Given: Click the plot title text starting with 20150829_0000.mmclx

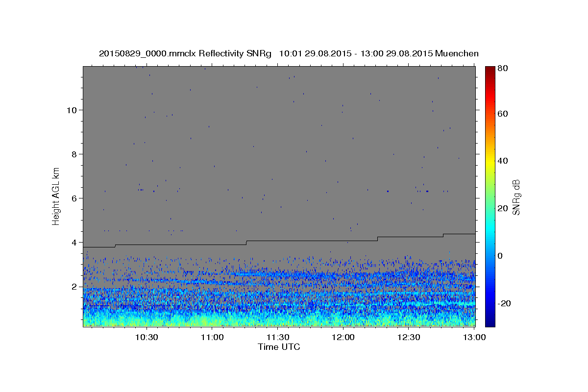Looking at the screenshot, I should pos(289,53).
